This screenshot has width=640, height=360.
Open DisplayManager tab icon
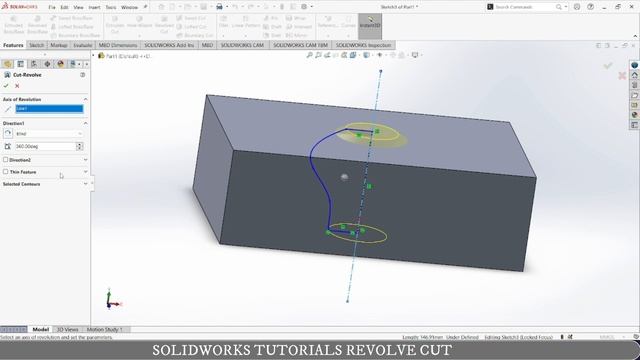[x=61, y=64]
